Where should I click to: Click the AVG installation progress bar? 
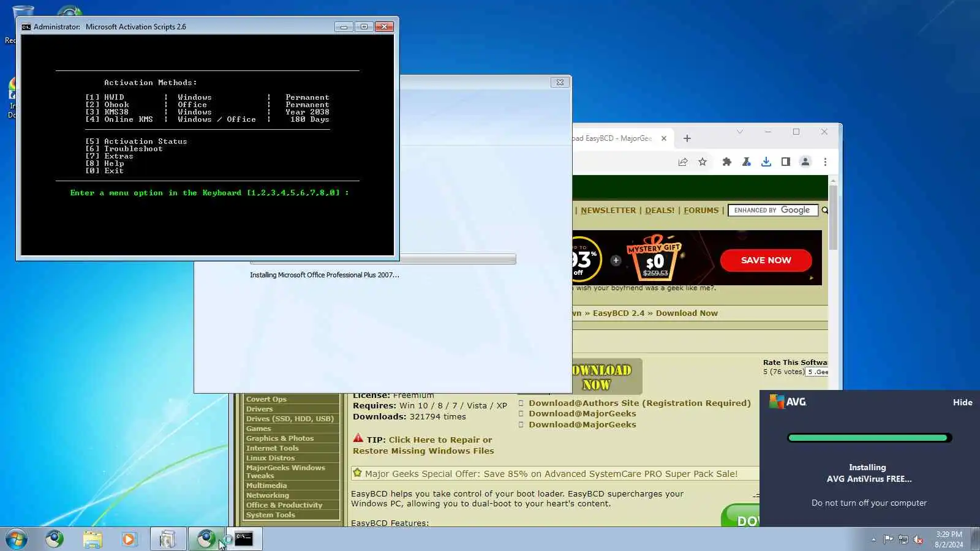pos(869,438)
